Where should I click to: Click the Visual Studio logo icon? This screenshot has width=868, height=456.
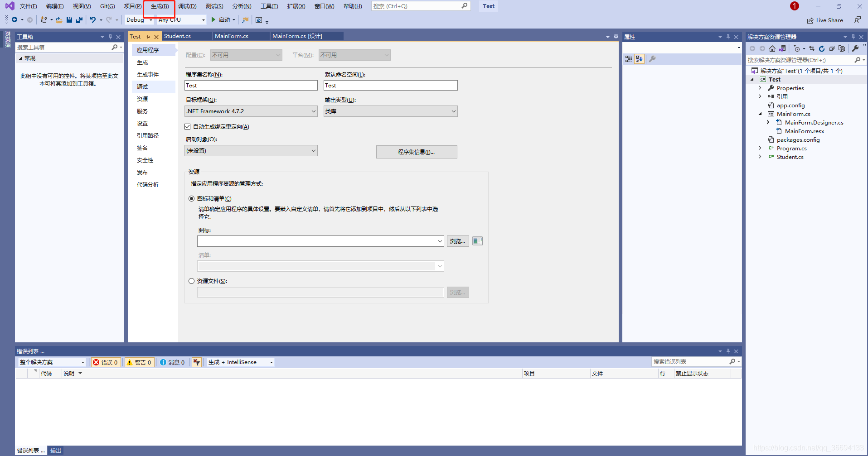[x=10, y=6]
